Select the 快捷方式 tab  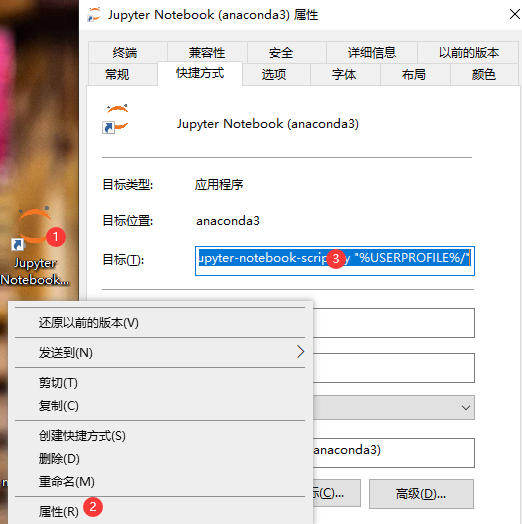[200, 73]
